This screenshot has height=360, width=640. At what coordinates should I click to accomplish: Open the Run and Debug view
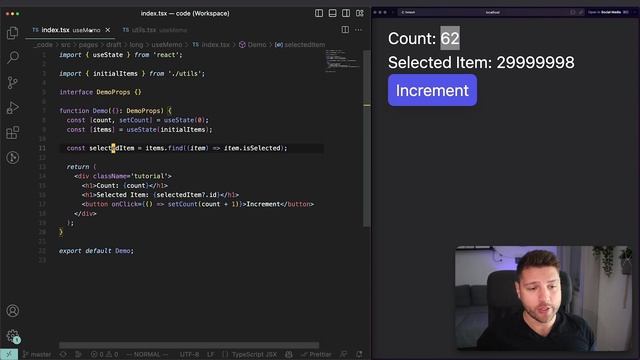[x=13, y=108]
